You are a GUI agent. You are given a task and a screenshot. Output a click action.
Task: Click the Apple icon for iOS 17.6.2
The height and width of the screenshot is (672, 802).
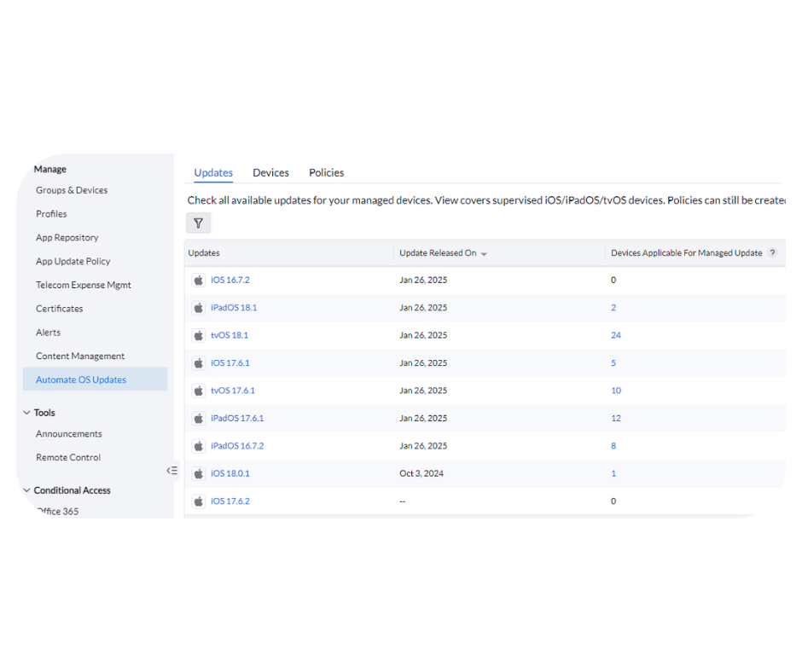[199, 501]
